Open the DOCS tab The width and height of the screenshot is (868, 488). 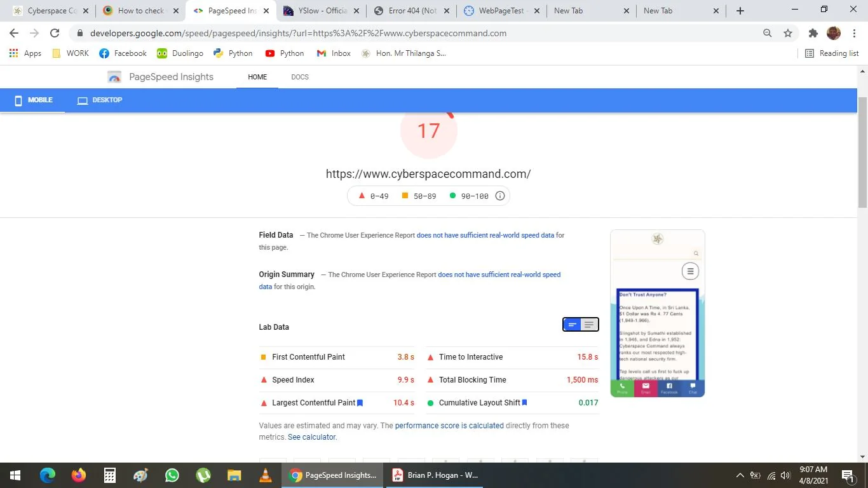(300, 77)
